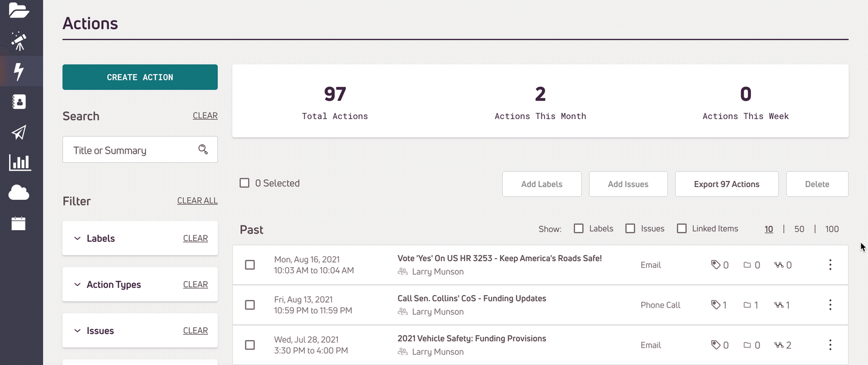This screenshot has width=868, height=365.
Task: Tick the 0 Selected select-all checkbox
Action: [x=244, y=183]
